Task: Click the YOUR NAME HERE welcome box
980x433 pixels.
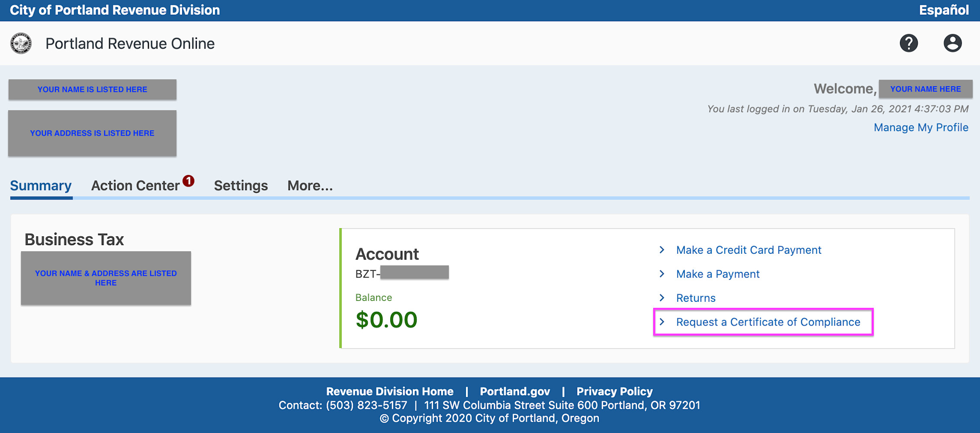Action: [x=925, y=89]
